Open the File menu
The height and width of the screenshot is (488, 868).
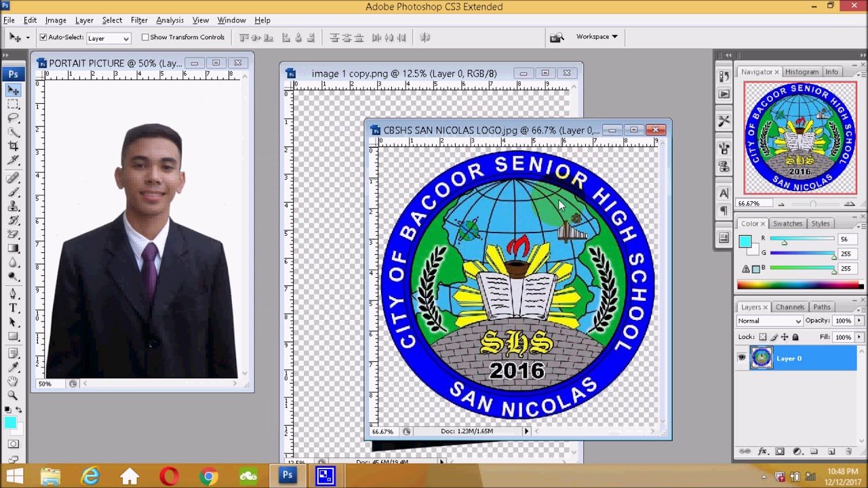point(9,20)
